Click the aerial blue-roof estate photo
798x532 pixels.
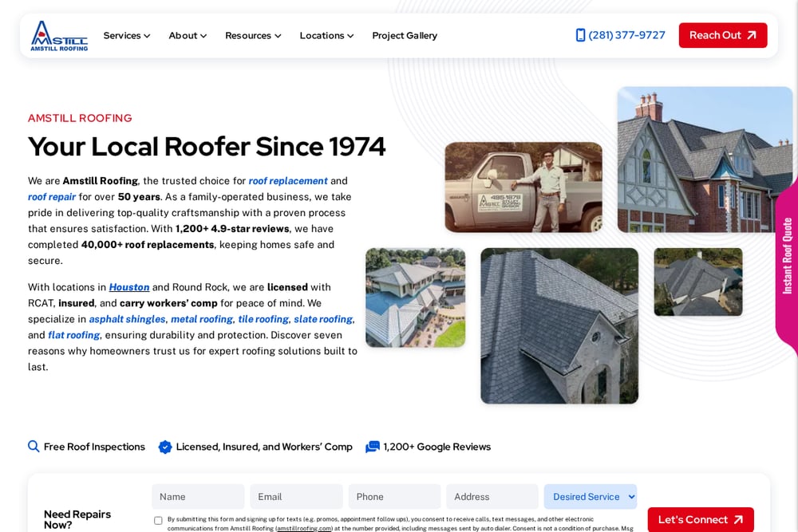415,298
